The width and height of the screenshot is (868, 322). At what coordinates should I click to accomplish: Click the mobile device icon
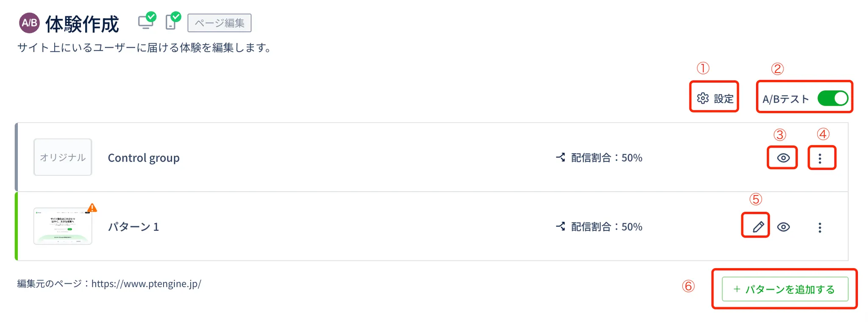[x=171, y=22]
